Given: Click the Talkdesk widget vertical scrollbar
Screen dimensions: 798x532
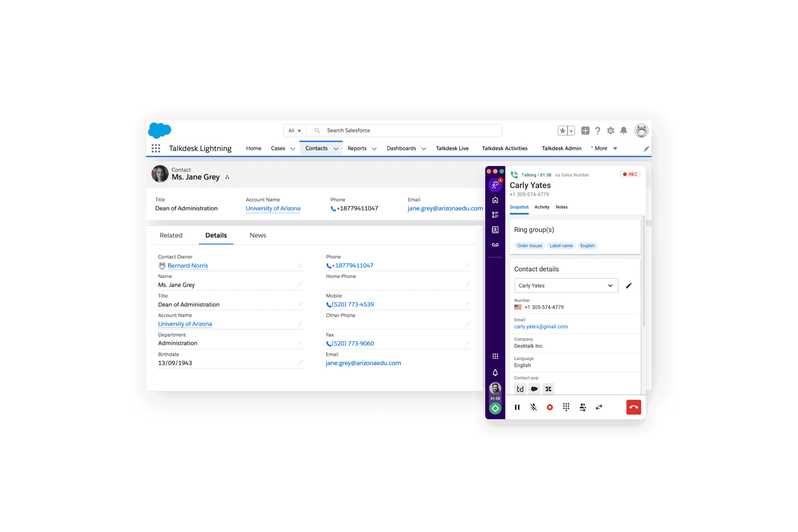Looking at the screenshot, I should (644, 271).
